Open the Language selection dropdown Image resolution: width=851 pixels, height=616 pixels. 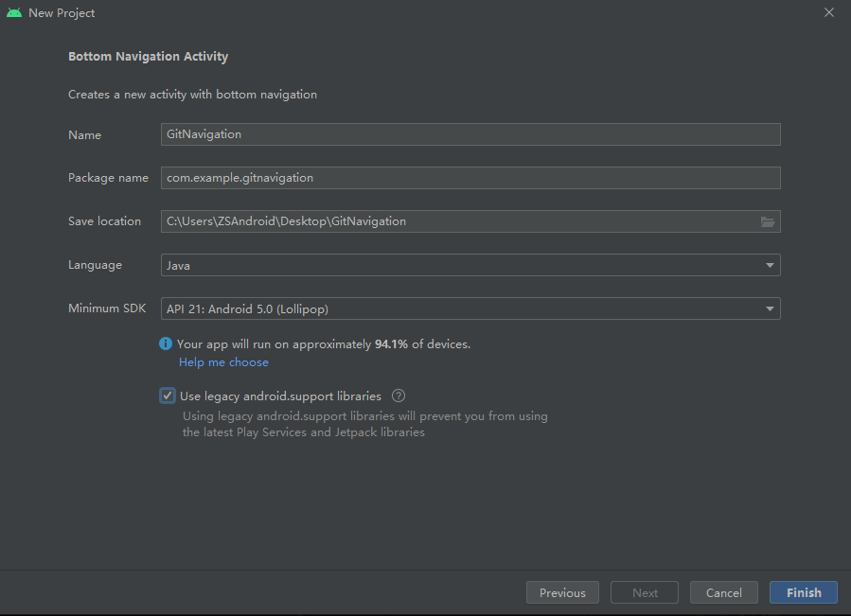[470, 265]
